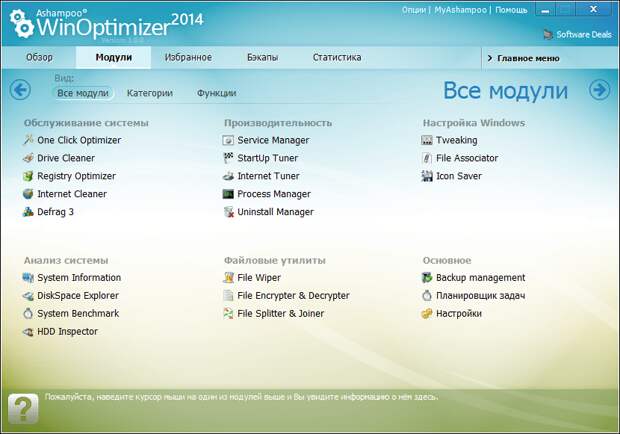This screenshot has width=620, height=434.
Task: Click the Internet Cleaner globe icon
Action: click(x=28, y=194)
